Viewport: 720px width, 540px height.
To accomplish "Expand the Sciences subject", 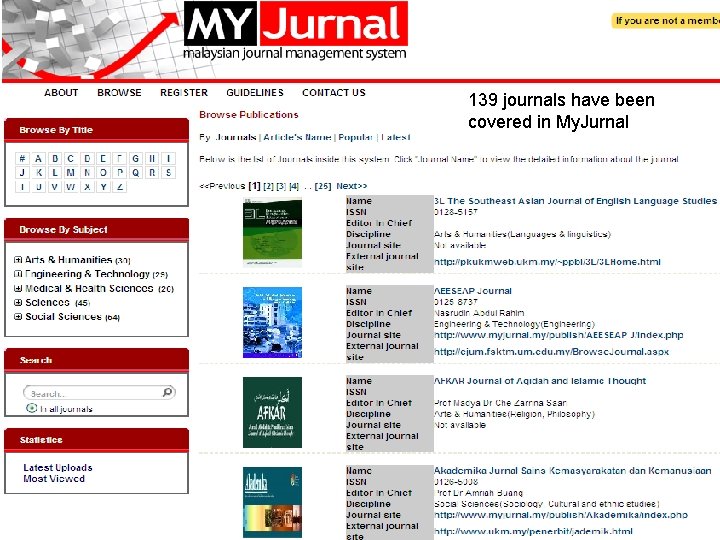I will point(18,303).
